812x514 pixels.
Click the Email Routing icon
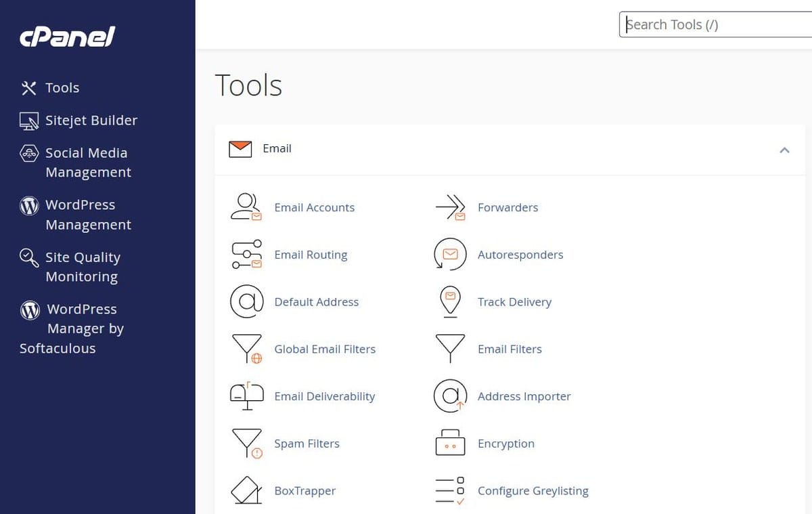coord(246,255)
